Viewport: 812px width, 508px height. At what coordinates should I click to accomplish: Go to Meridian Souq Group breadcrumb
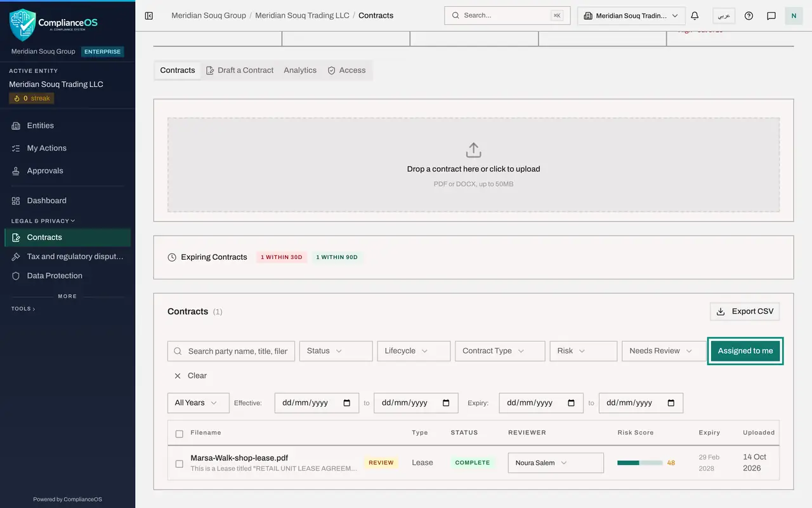209,15
